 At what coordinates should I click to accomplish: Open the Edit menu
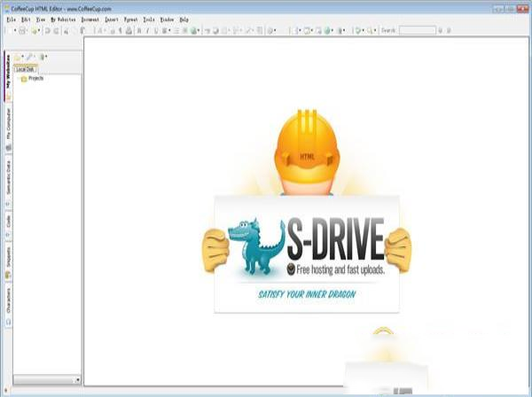pyautogui.click(x=26, y=19)
